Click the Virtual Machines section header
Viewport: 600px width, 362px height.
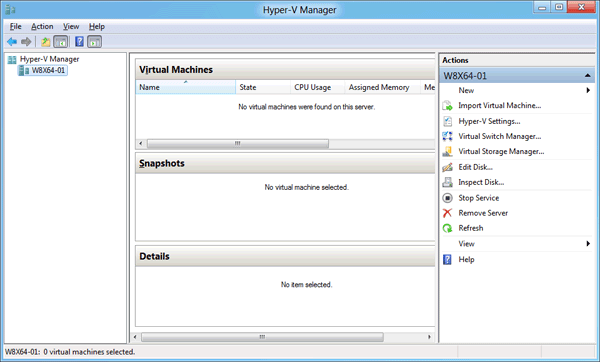[285, 70]
